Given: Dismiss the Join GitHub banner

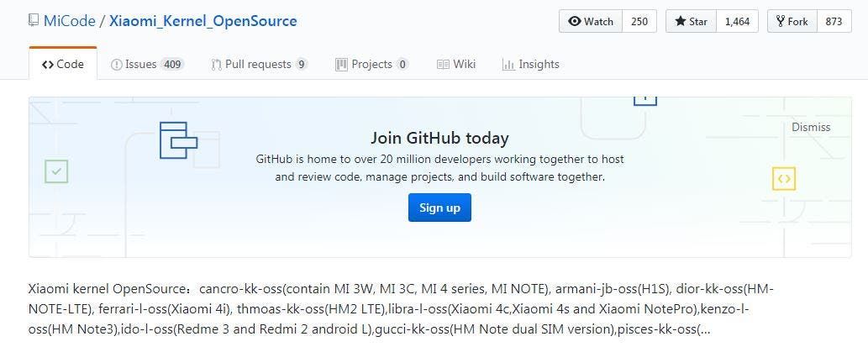Looking at the screenshot, I should pos(811,127).
